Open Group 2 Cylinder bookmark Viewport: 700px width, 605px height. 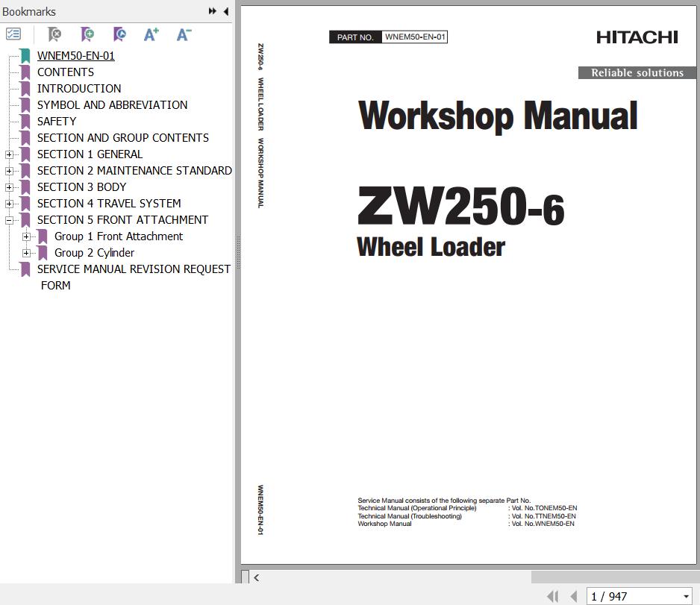pos(94,253)
